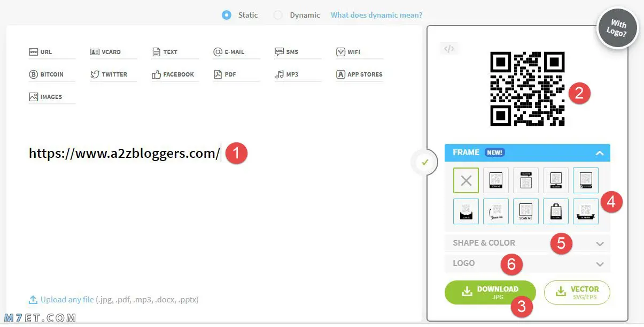Select the Static radio button
The image size is (644, 327).
[227, 15]
